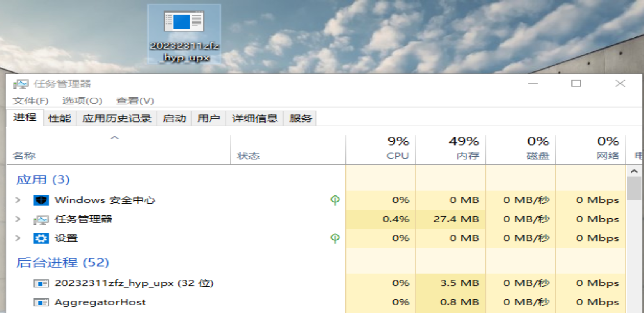Screen dimensions: 644x313
Task: Click the 设置 gear icon
Action: pyautogui.click(x=41, y=238)
